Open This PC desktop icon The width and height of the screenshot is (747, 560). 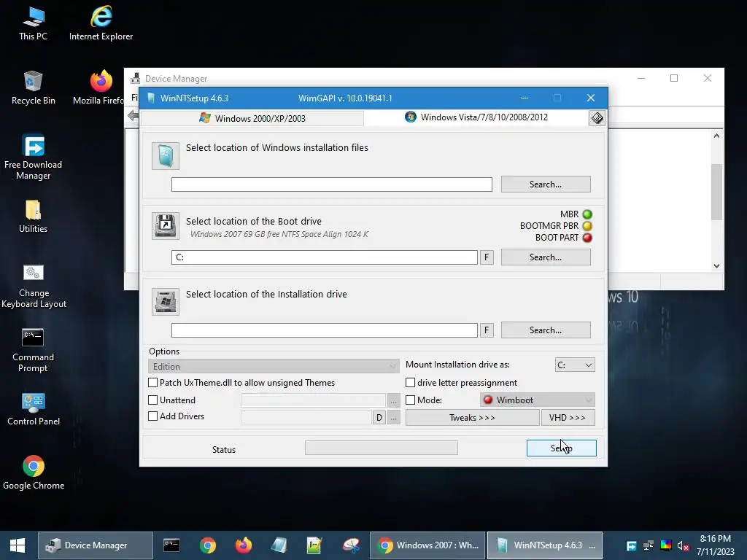33,23
